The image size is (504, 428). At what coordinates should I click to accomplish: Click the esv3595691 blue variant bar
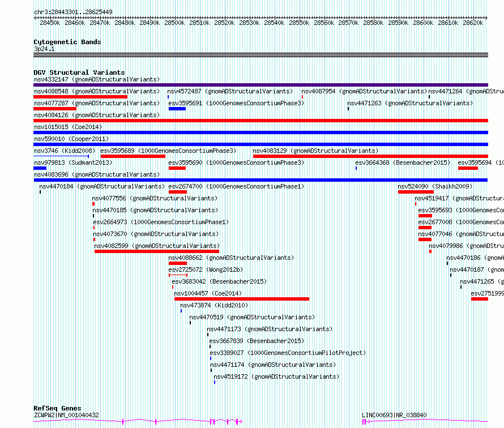tap(177, 109)
